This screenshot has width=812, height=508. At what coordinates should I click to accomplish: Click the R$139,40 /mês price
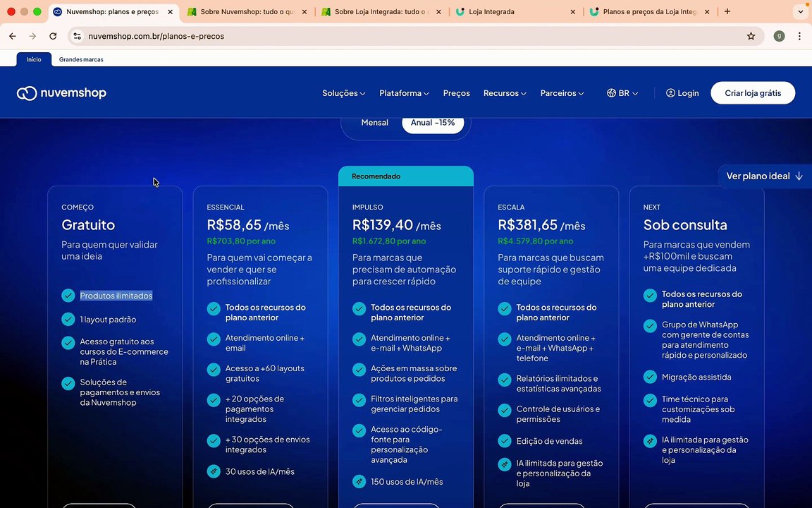(397, 225)
